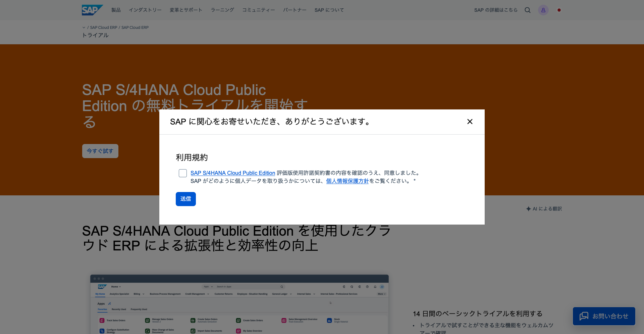Open the インダストリー menu

click(145, 10)
